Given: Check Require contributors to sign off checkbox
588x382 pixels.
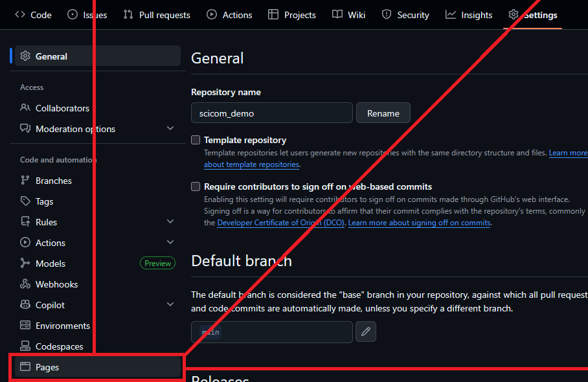Looking at the screenshot, I should point(196,186).
